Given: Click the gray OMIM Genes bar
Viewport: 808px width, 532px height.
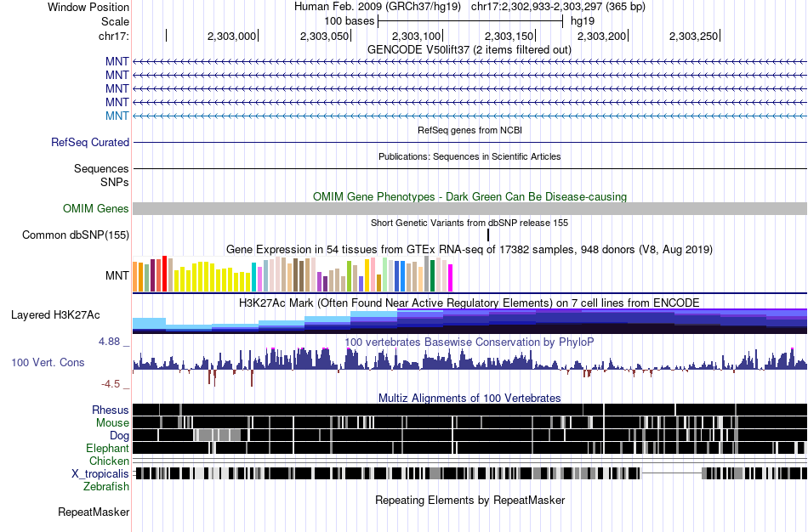Looking at the screenshot, I should pos(469,208).
